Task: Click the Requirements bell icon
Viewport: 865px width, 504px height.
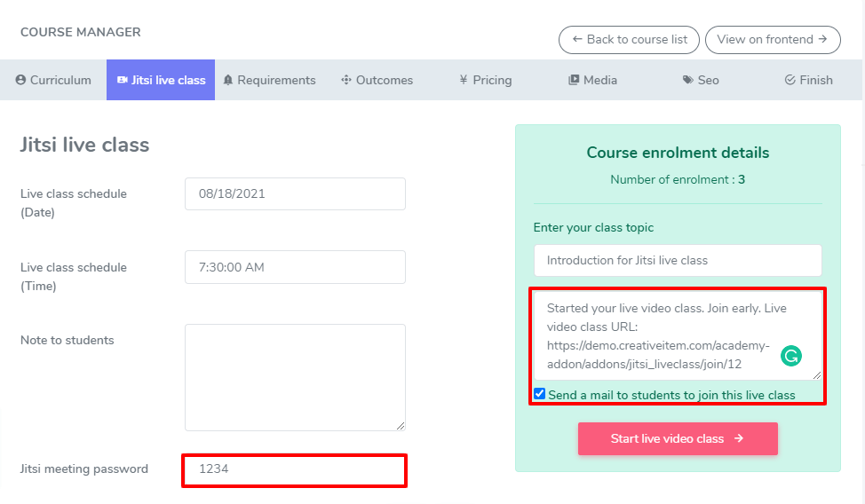Action: (228, 80)
